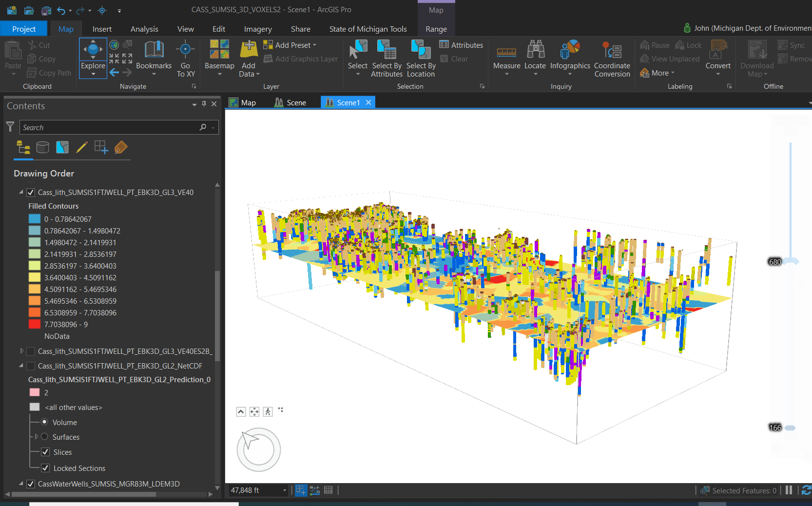The width and height of the screenshot is (812, 506).
Task: Click the Coordinate Conversion tool
Action: pos(612,58)
